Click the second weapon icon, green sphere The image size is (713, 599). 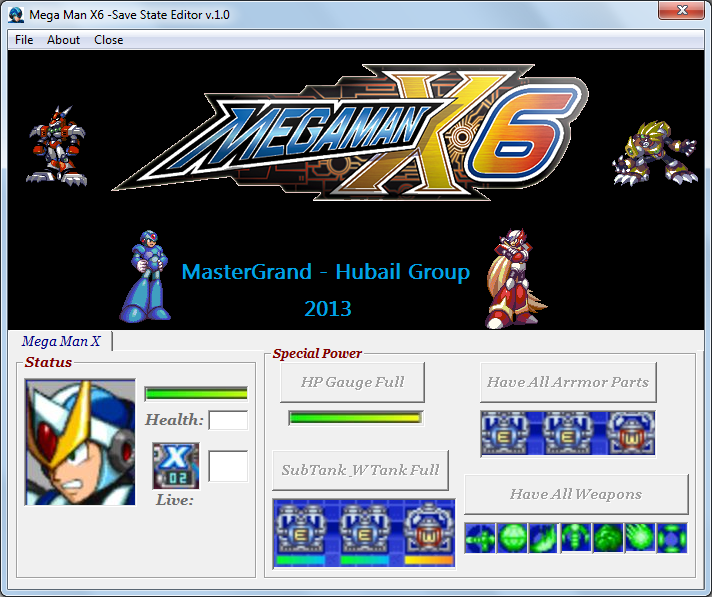point(512,538)
